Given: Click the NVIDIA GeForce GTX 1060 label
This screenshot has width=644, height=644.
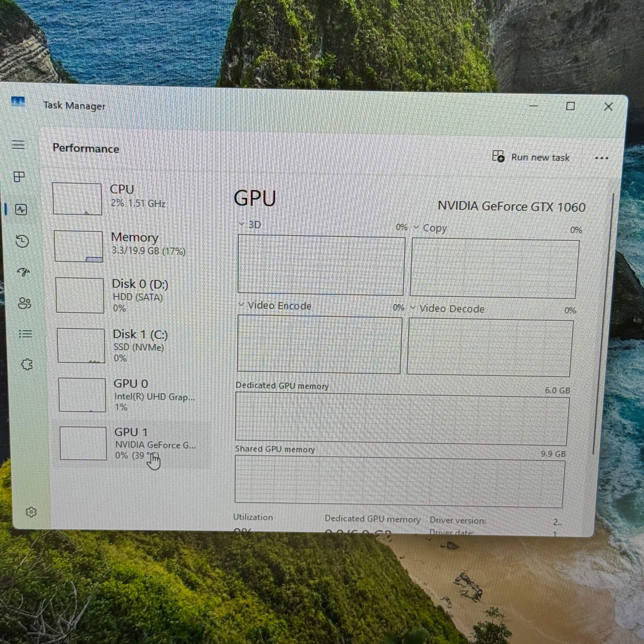Looking at the screenshot, I should coord(512,206).
